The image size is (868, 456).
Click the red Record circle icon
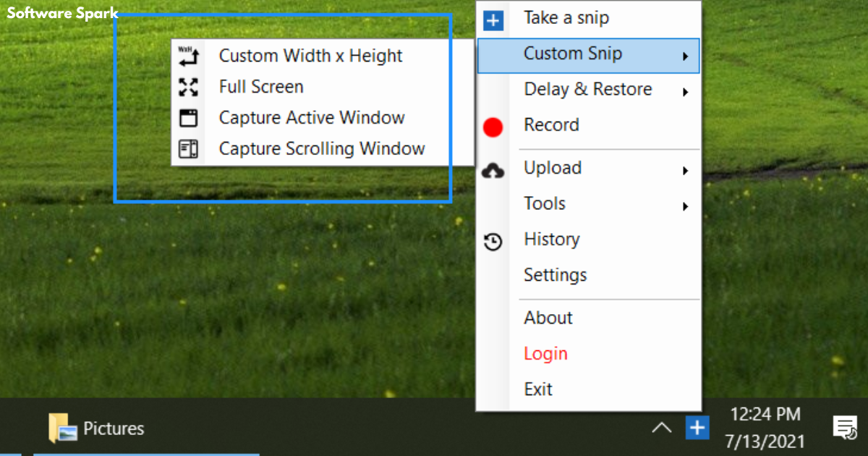click(493, 128)
